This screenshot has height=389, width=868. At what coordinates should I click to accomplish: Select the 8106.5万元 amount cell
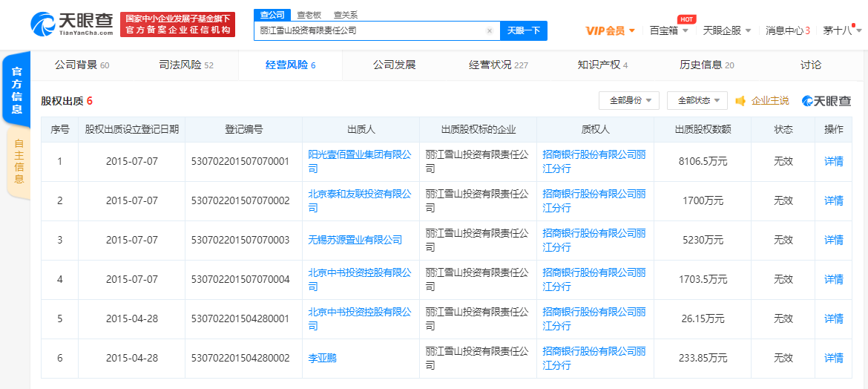(x=703, y=161)
